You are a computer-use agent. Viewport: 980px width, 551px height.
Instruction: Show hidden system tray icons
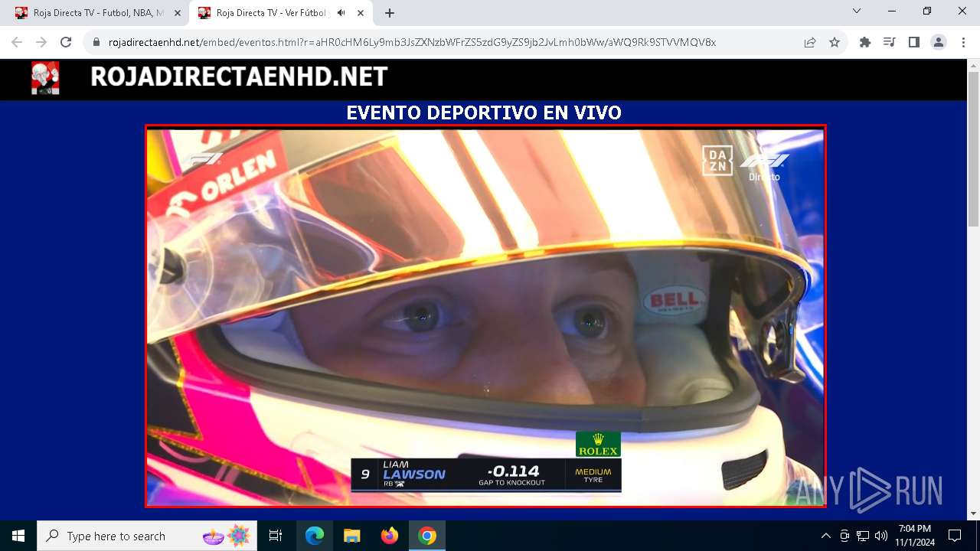click(x=825, y=536)
